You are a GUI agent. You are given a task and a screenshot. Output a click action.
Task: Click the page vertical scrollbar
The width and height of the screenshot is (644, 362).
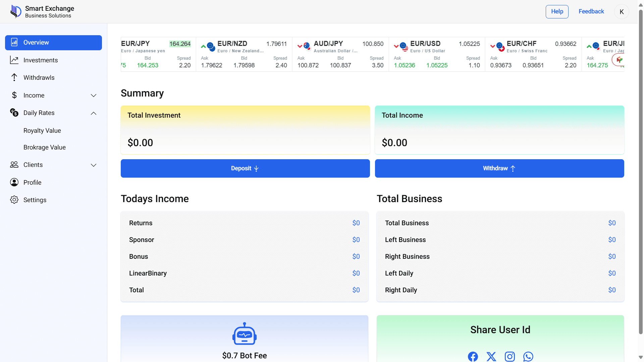(x=641, y=168)
